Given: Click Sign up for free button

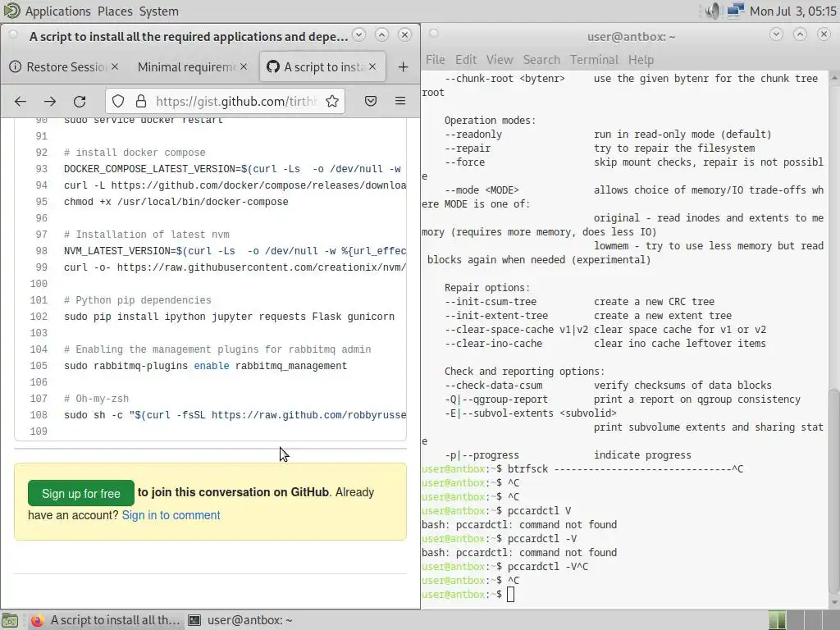Looking at the screenshot, I should 81,493.
